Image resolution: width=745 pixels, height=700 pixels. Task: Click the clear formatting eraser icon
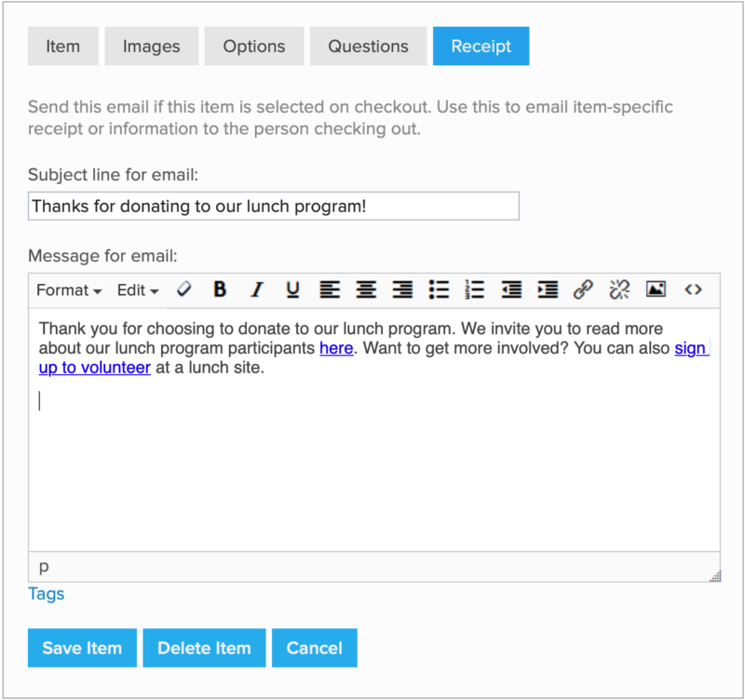[x=184, y=289]
